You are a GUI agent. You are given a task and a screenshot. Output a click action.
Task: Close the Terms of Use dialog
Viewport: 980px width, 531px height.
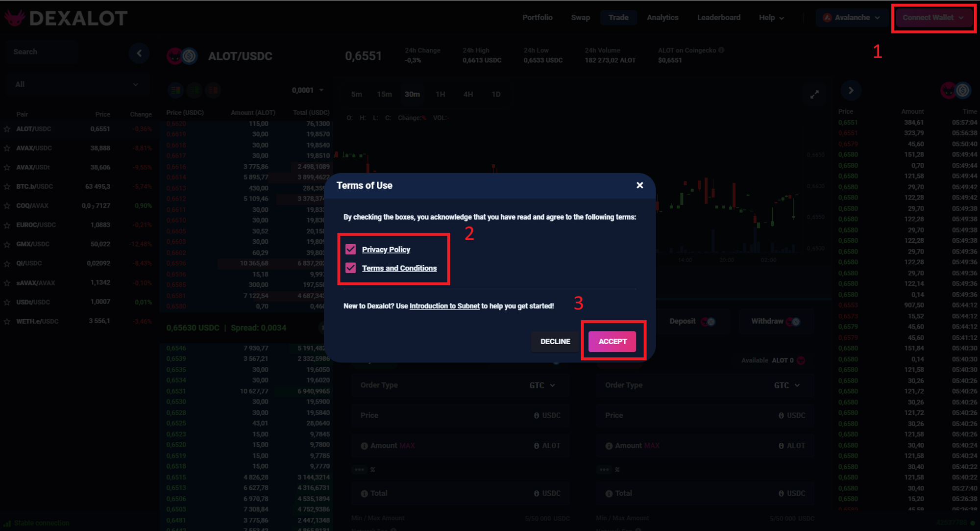(639, 185)
